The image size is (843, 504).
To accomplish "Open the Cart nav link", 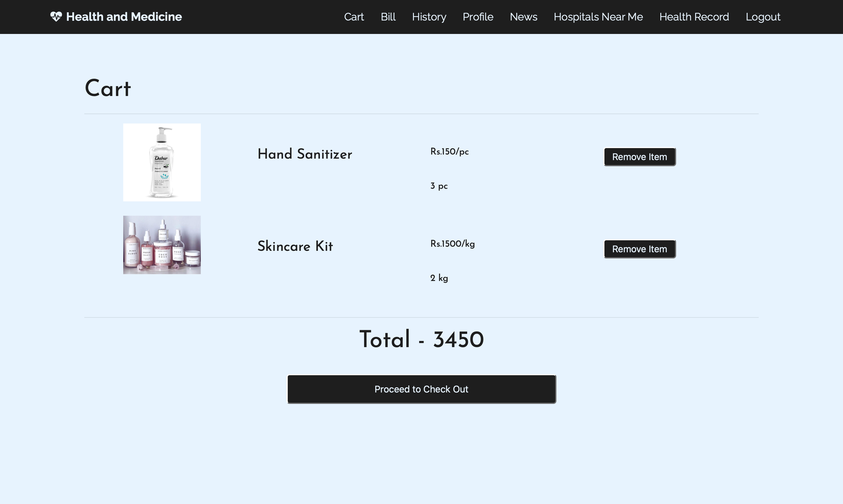I will click(354, 17).
